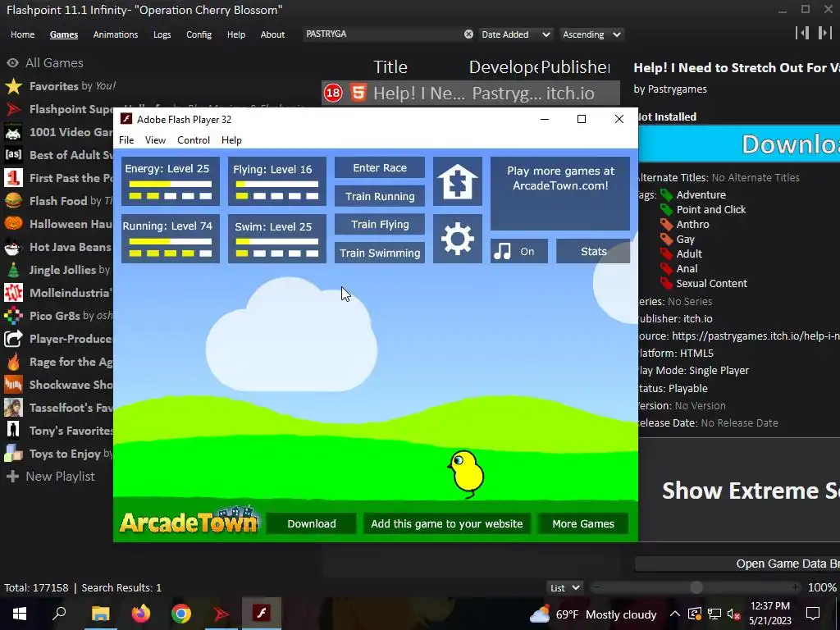Click the Tony's Favorites icon

pos(13,431)
